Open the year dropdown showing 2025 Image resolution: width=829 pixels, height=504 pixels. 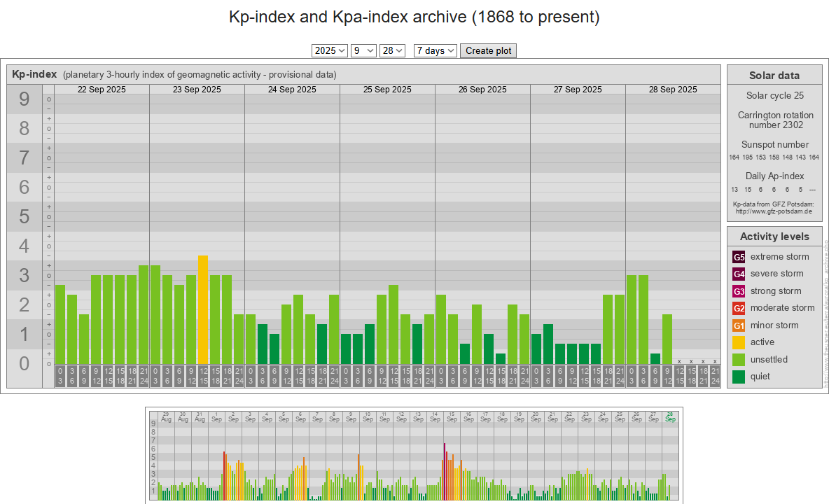coord(330,50)
